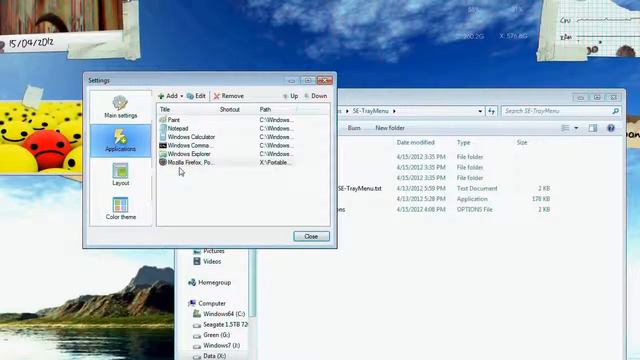
Task: Open the Layout section
Action: coord(120,175)
